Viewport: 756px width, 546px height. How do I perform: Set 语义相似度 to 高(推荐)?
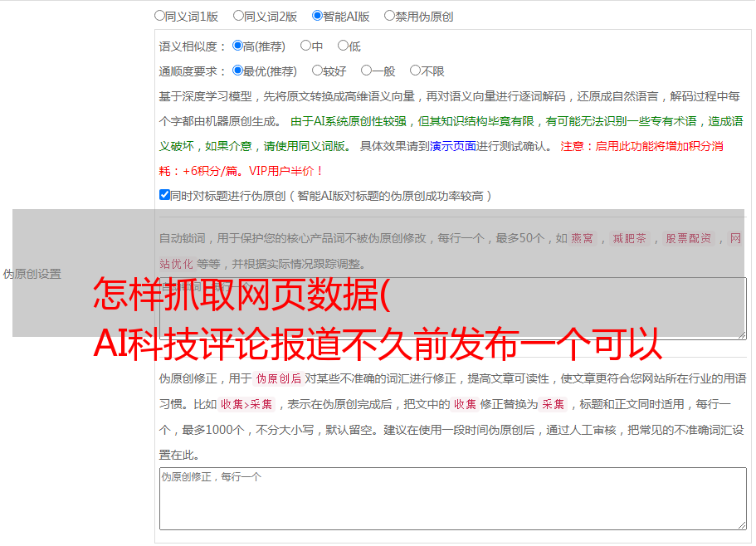(237, 46)
